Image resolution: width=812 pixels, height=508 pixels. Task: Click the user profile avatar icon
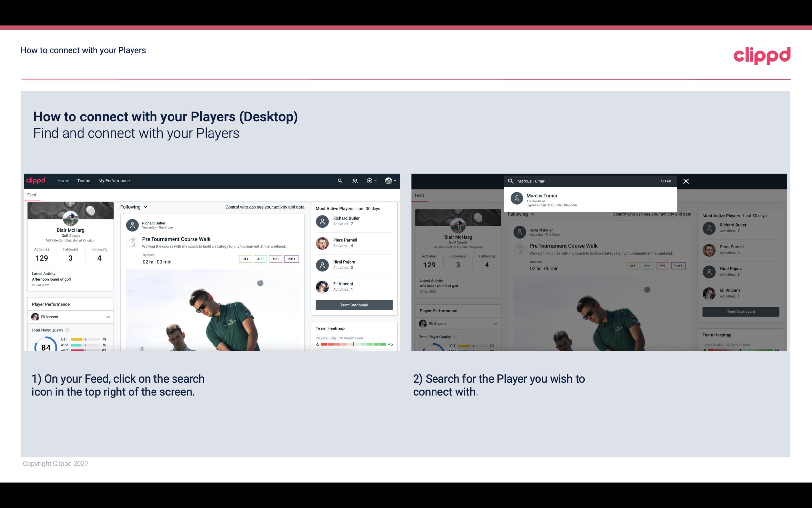(389, 181)
